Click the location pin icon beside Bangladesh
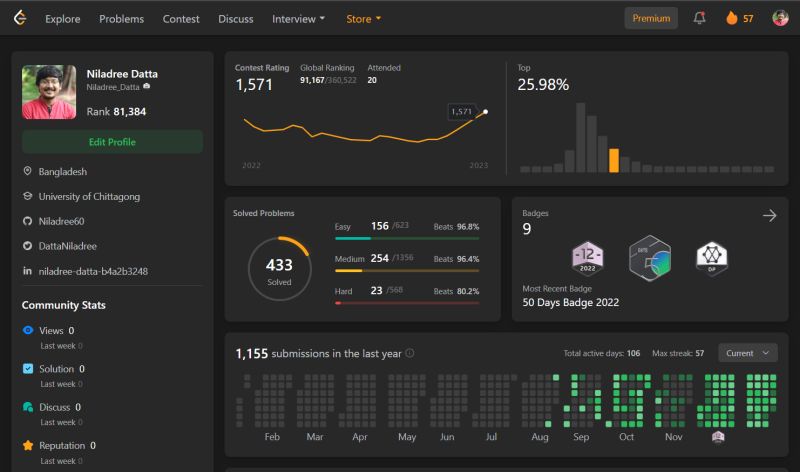The image size is (800, 472). (28, 171)
